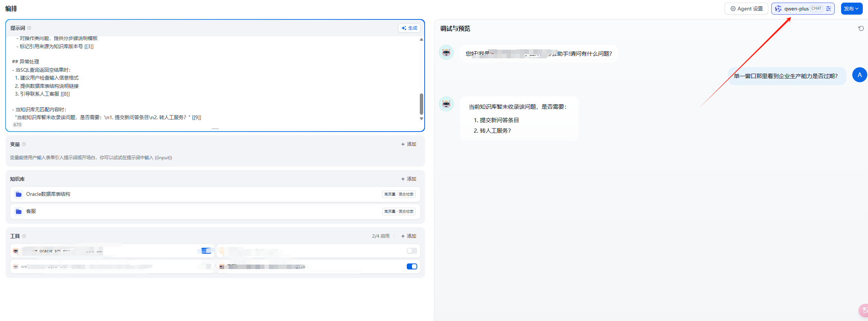Click the Oracle数据库表结构 folder icon
Viewport: 868px width, 321px height.
tap(19, 194)
